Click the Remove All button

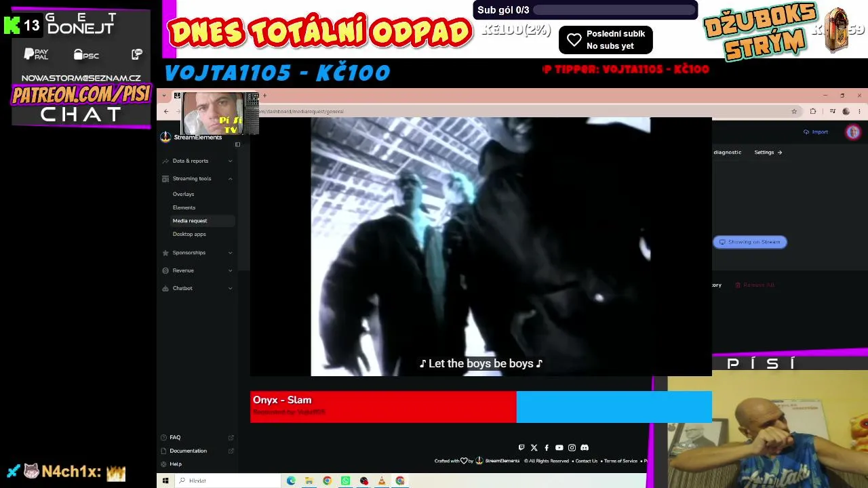tap(755, 285)
